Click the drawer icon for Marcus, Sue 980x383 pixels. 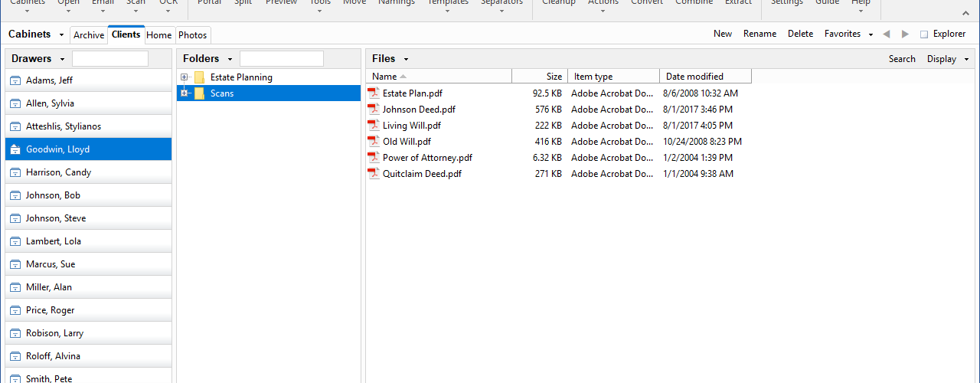[x=15, y=264]
